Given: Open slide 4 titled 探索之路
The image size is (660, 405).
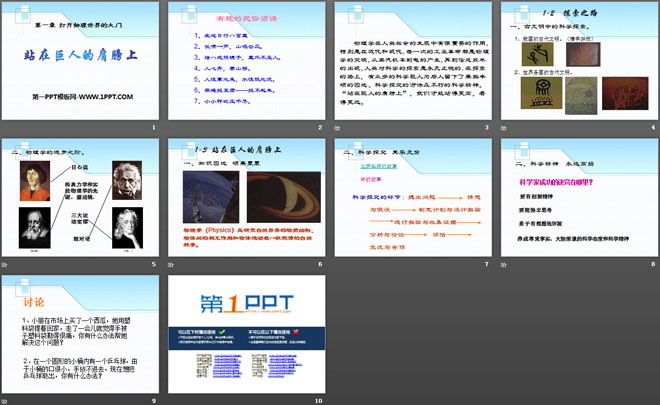Looking at the screenshot, I should (x=577, y=62).
